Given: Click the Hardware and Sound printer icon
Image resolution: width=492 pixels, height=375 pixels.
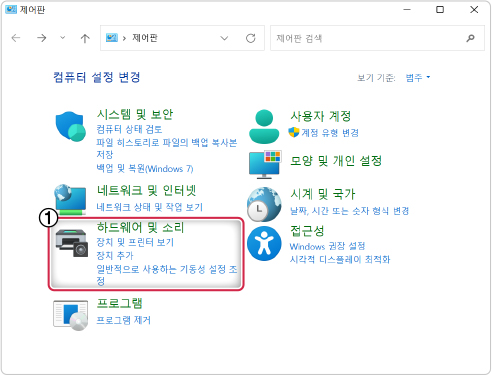Looking at the screenshot, I should tap(72, 243).
